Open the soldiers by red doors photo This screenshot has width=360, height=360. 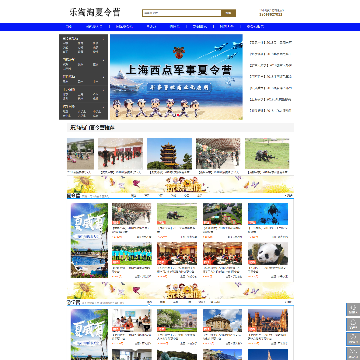pyautogui.click(x=120, y=154)
